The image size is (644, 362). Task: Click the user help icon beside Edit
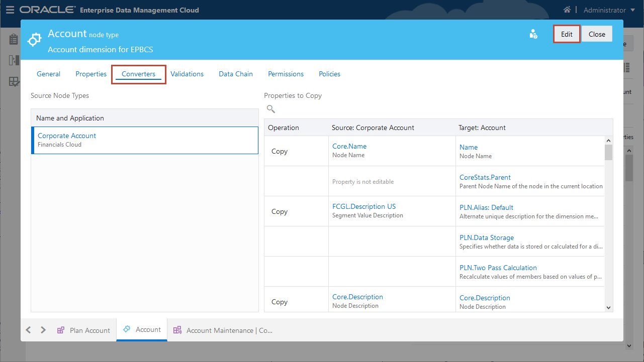[x=533, y=34]
